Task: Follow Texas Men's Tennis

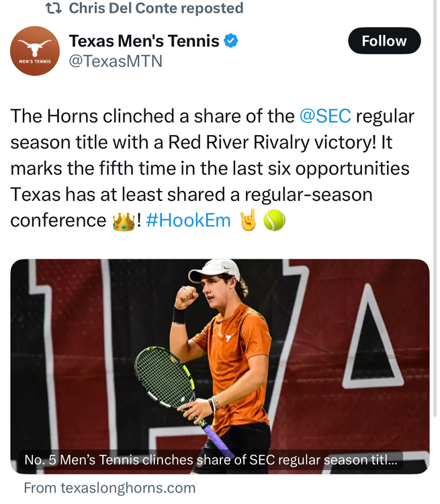Action: point(384,41)
